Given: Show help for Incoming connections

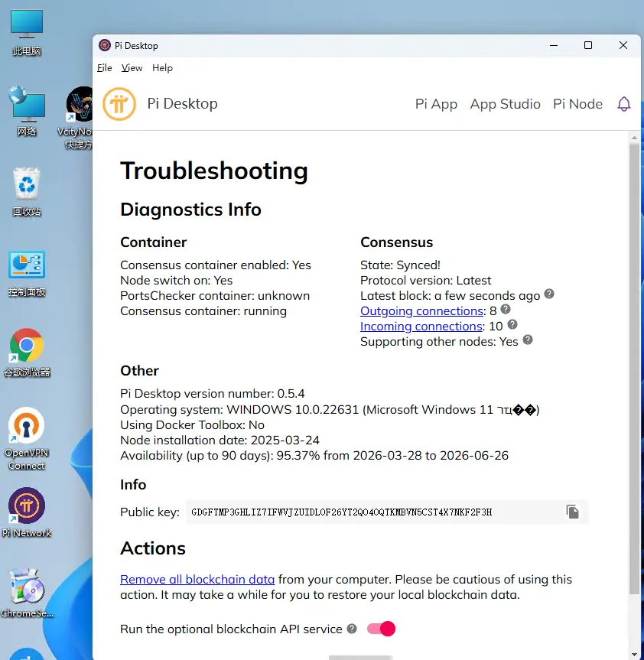Looking at the screenshot, I should 512,324.
